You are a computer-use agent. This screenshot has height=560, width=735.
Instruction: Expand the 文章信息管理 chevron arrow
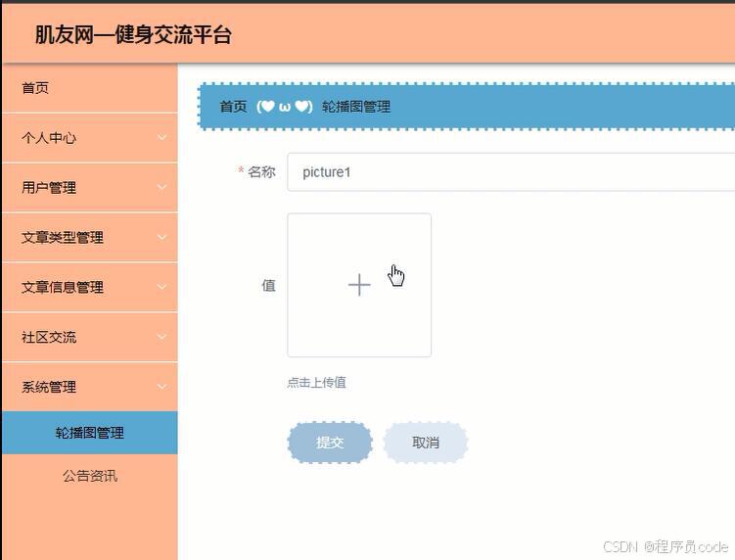point(161,287)
